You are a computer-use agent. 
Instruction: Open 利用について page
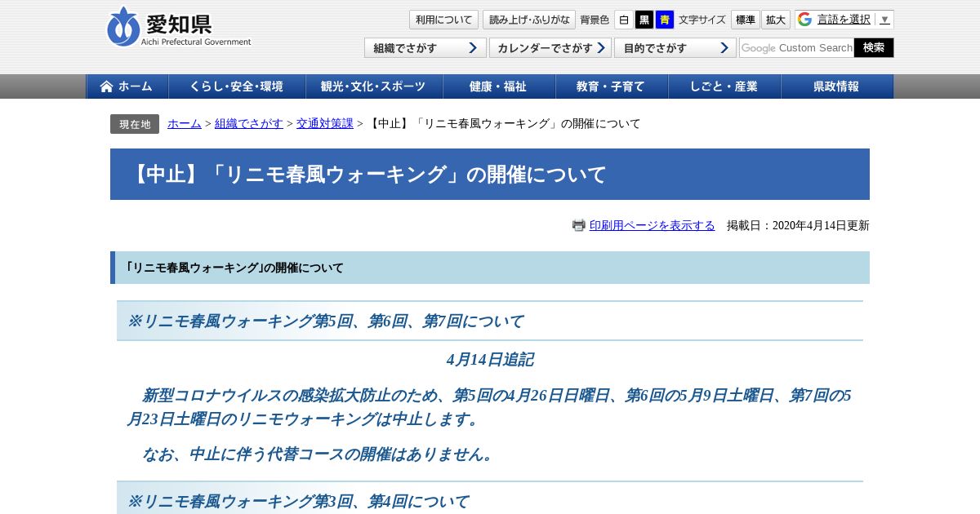[443, 20]
